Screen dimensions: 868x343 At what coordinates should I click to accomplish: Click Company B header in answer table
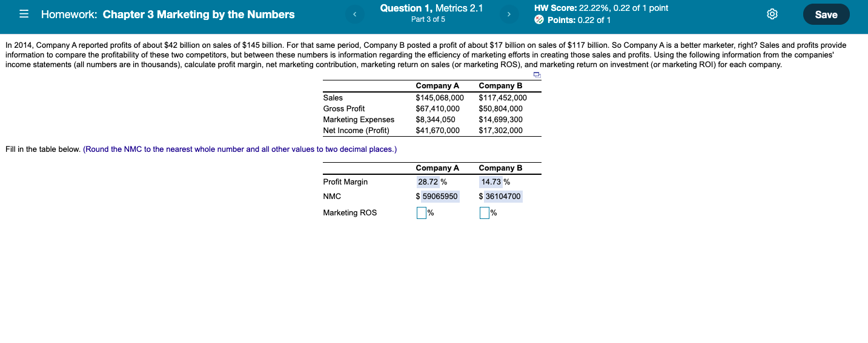[x=500, y=168]
